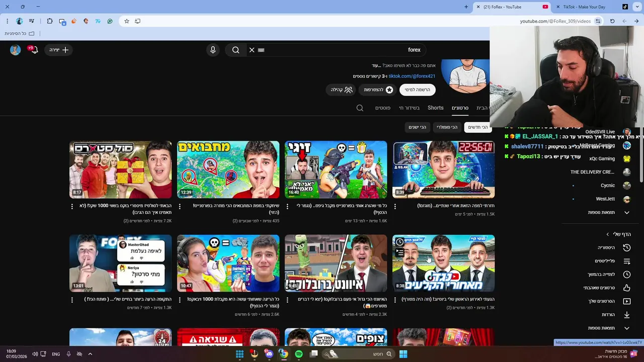
Task: Select the Newest sort chip
Action: 477,127
